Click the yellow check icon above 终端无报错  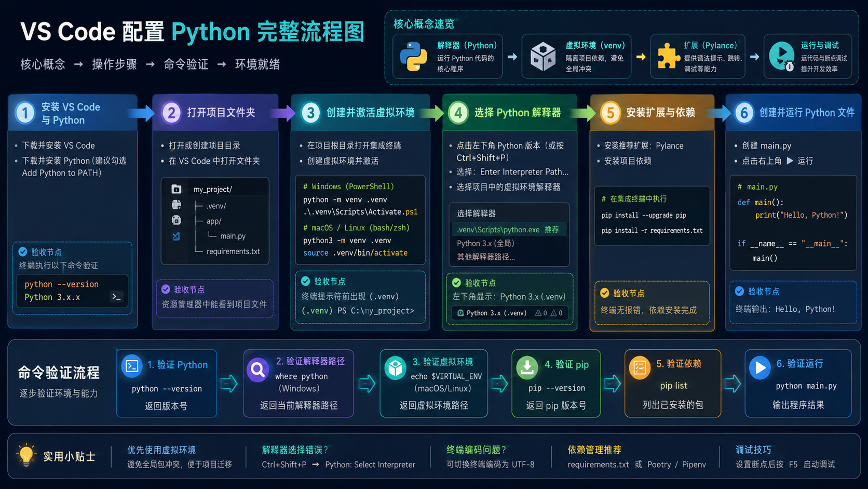605,293
